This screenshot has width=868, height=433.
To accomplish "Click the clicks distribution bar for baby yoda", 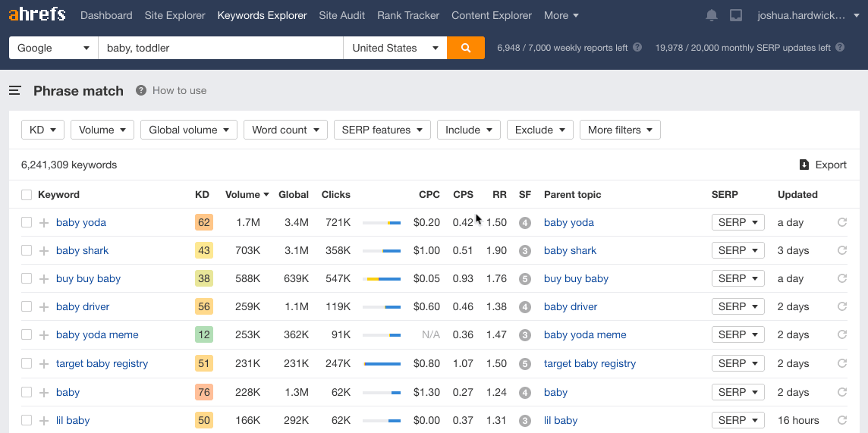I will [x=382, y=223].
